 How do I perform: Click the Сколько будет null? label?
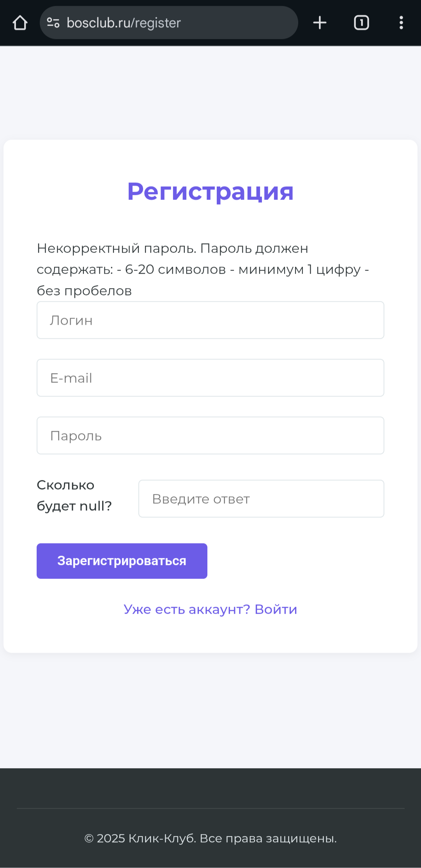click(74, 495)
